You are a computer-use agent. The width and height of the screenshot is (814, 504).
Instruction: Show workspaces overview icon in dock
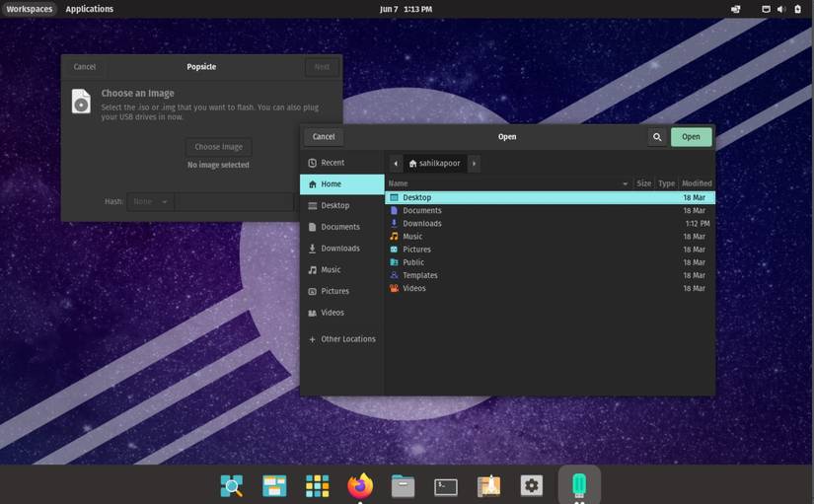click(x=274, y=486)
